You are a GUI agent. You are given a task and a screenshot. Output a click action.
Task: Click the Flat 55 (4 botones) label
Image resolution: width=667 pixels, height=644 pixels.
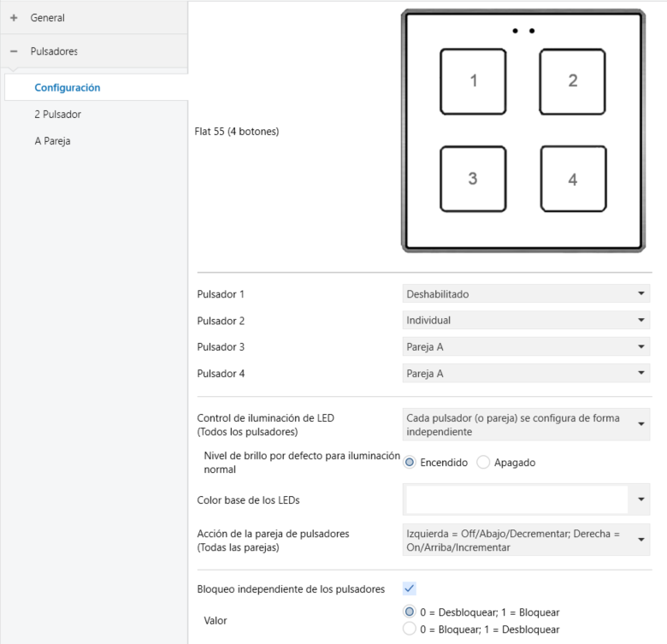(x=237, y=132)
